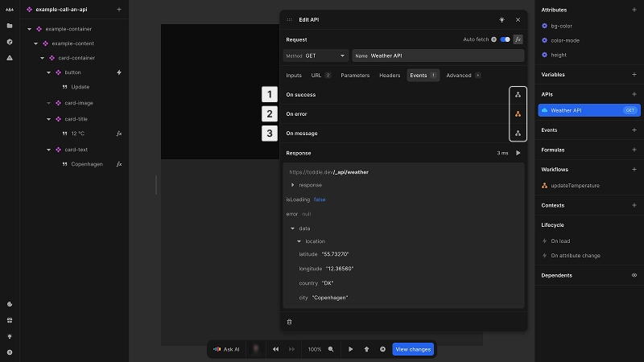Add a new workflow with plus icon
The height and width of the screenshot is (362, 644).
(x=634, y=170)
